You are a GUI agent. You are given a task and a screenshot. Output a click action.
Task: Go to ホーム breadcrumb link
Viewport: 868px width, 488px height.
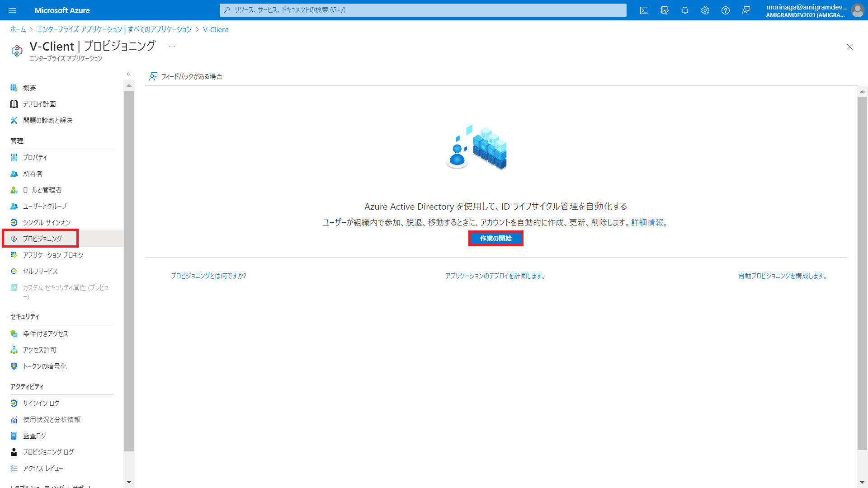[18, 29]
